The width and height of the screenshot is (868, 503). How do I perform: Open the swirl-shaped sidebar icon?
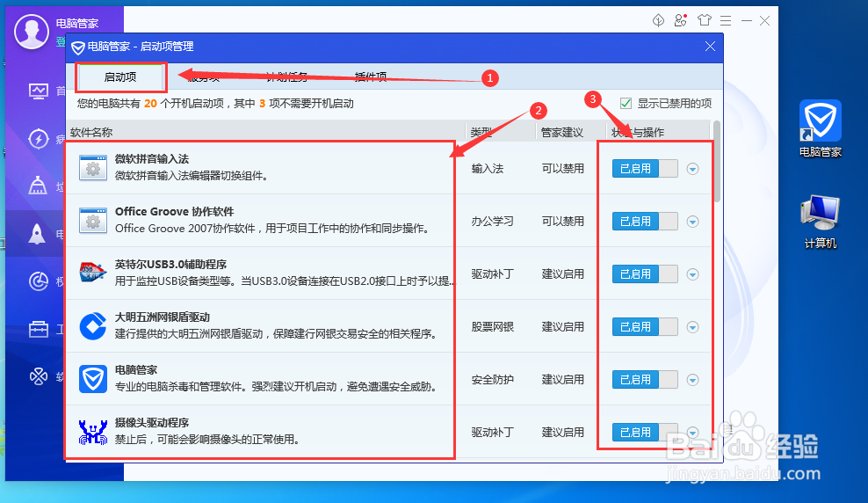click(x=38, y=281)
